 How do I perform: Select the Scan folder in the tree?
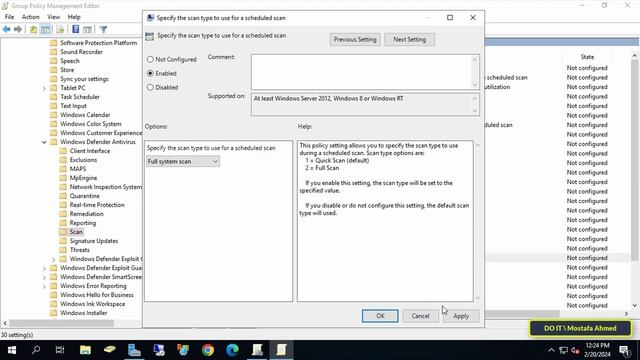click(76, 232)
